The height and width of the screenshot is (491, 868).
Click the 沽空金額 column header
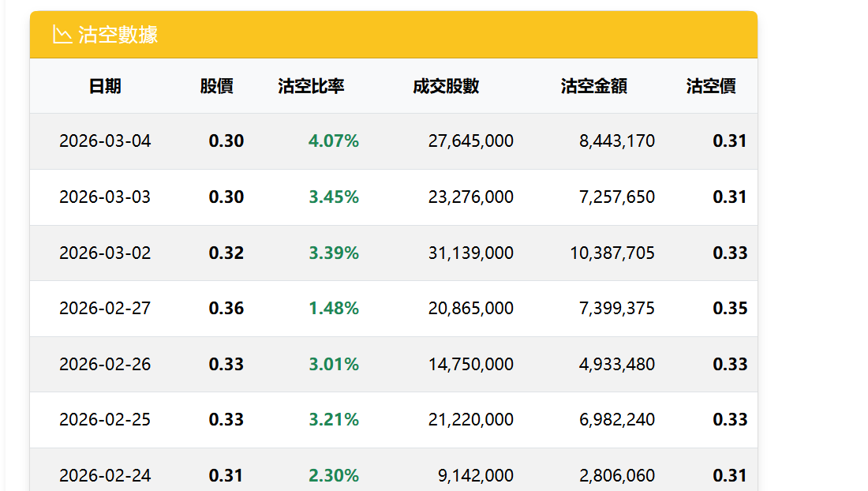[594, 86]
